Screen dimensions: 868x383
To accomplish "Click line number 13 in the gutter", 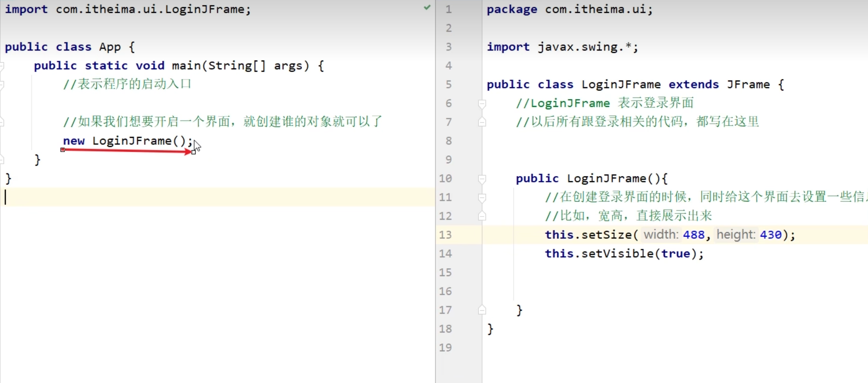I will (446, 235).
